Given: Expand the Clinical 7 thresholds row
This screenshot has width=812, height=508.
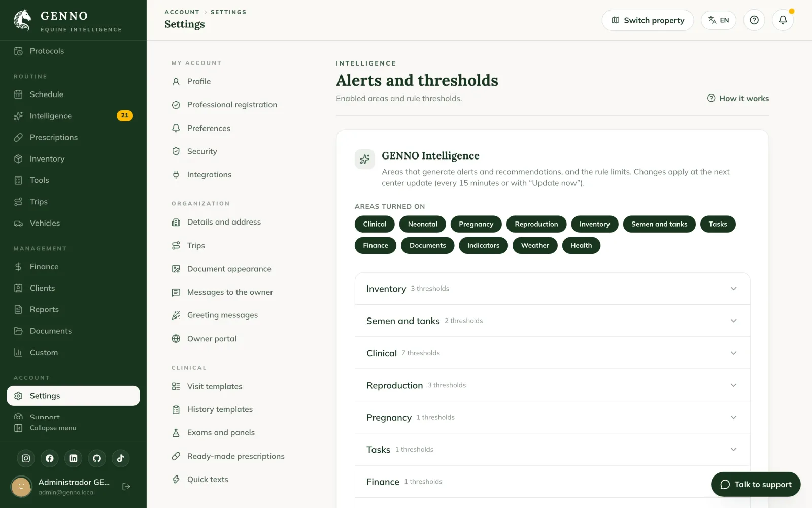Looking at the screenshot, I should (x=552, y=353).
